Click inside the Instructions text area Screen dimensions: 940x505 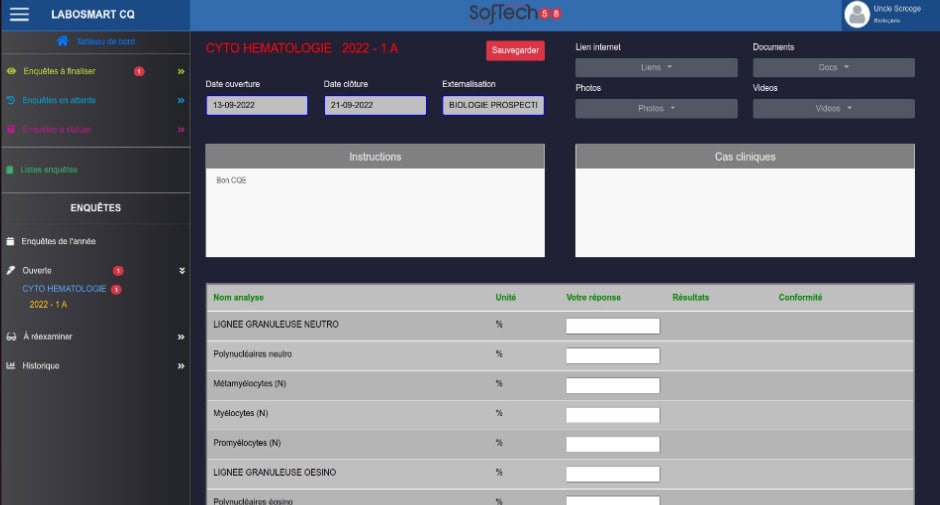click(x=375, y=212)
